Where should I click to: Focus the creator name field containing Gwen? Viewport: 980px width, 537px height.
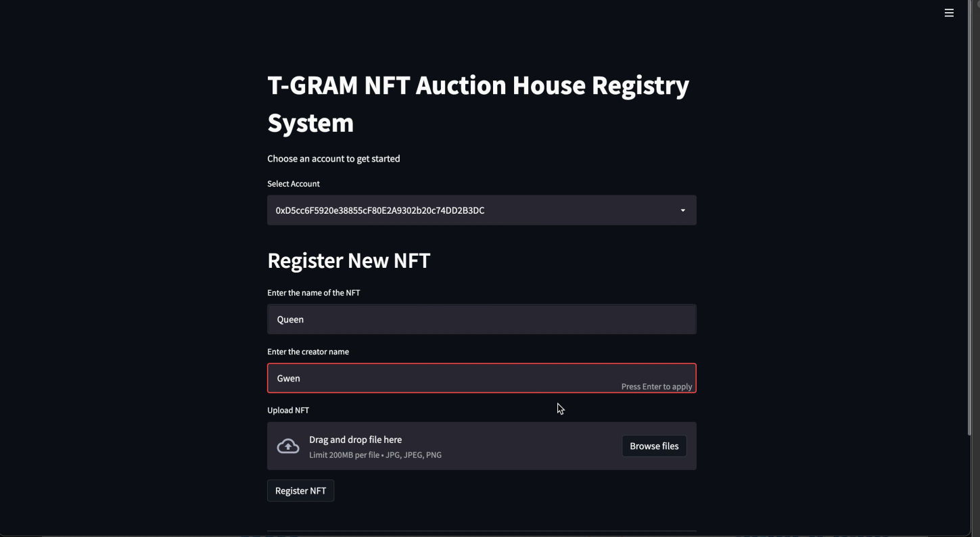pos(482,378)
